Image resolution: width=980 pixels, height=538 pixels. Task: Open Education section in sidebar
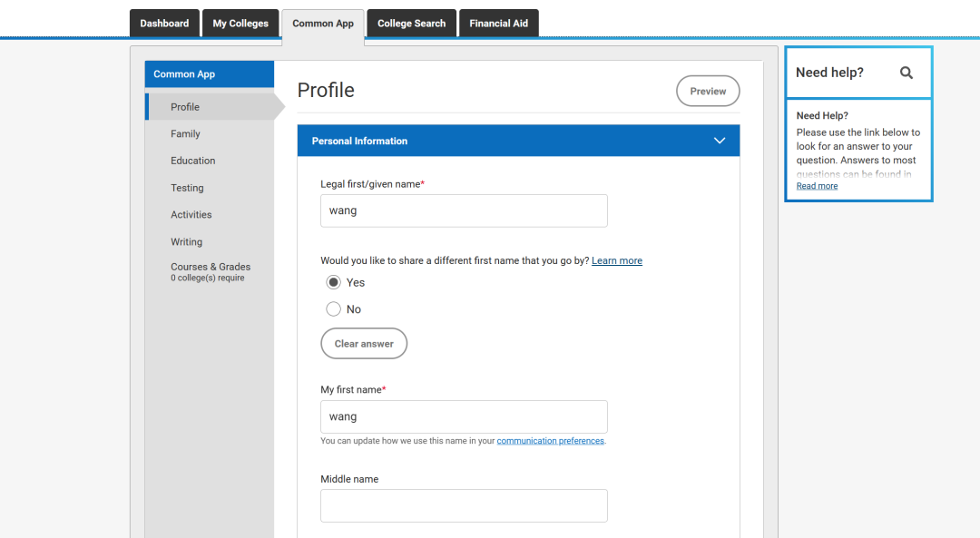[x=192, y=161]
